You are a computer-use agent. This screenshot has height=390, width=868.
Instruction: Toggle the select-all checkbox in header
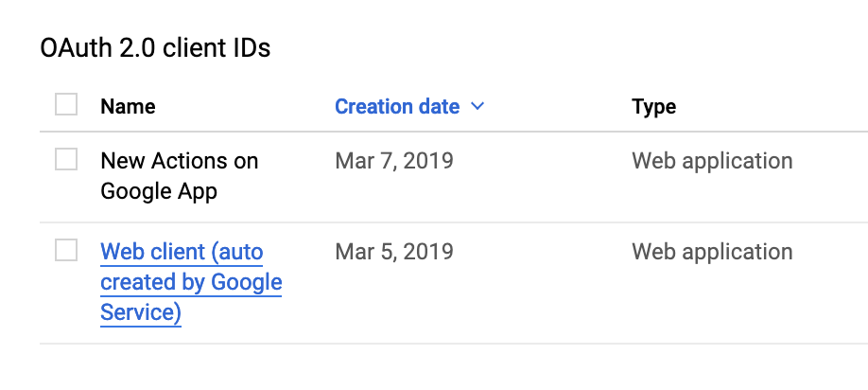click(66, 104)
